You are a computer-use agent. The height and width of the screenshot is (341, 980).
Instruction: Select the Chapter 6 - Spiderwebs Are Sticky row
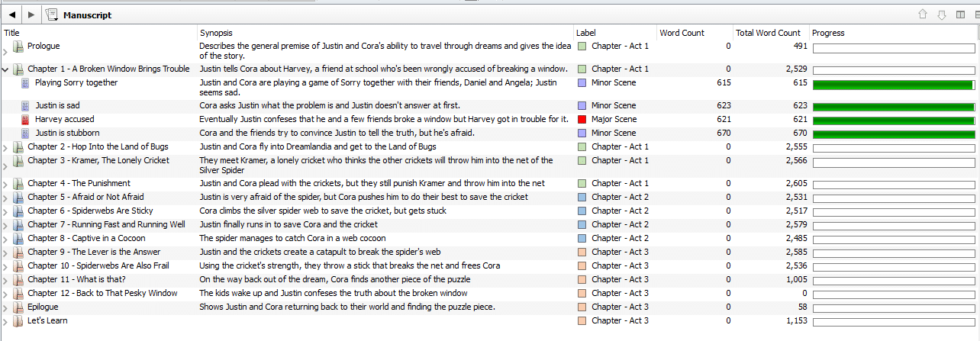(489, 211)
